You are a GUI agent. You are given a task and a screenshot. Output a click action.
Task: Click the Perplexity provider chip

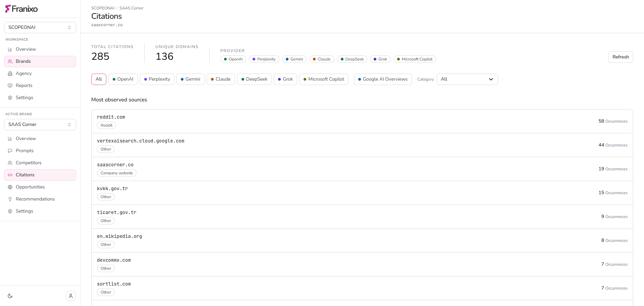point(264,59)
